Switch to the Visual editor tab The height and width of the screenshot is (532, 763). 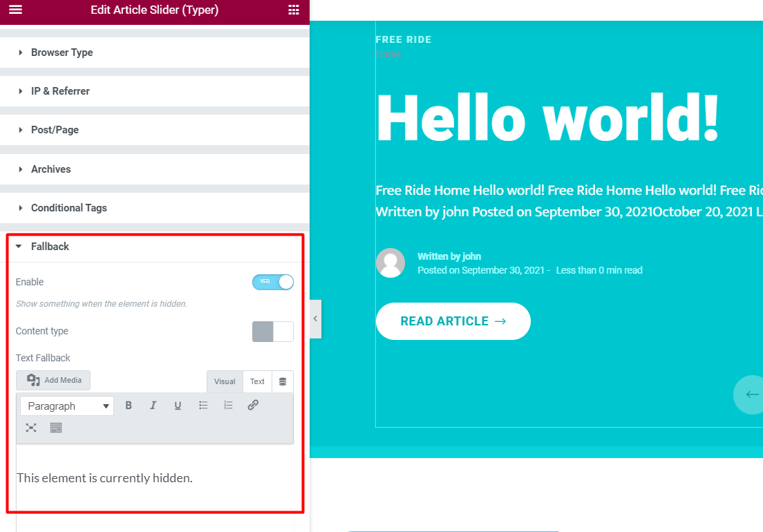(225, 382)
